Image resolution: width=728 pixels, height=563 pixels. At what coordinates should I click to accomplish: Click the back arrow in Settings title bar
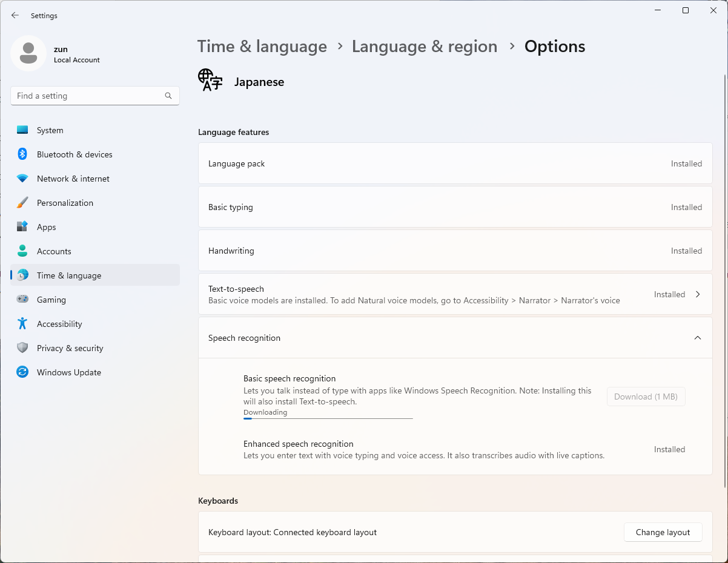[x=15, y=15]
